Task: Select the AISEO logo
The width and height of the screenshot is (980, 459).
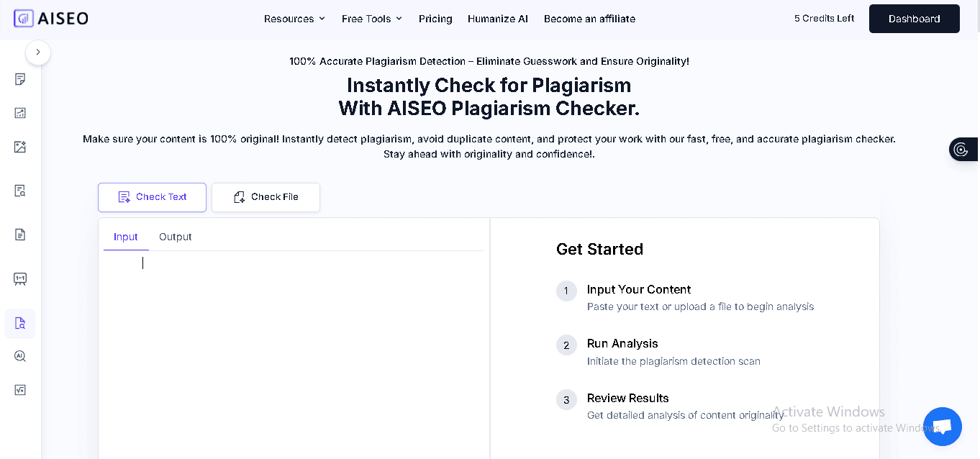Action: click(x=50, y=18)
